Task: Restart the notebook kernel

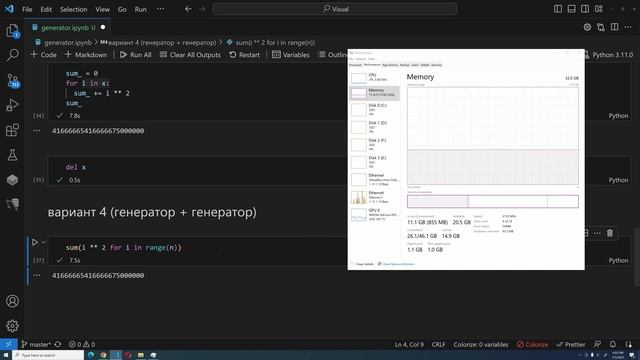Action: (x=244, y=55)
